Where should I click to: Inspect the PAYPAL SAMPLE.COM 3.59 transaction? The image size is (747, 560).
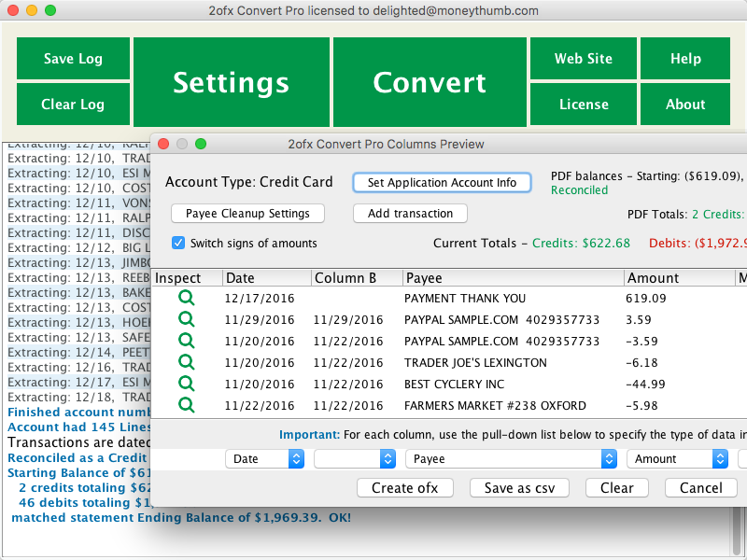click(x=187, y=318)
